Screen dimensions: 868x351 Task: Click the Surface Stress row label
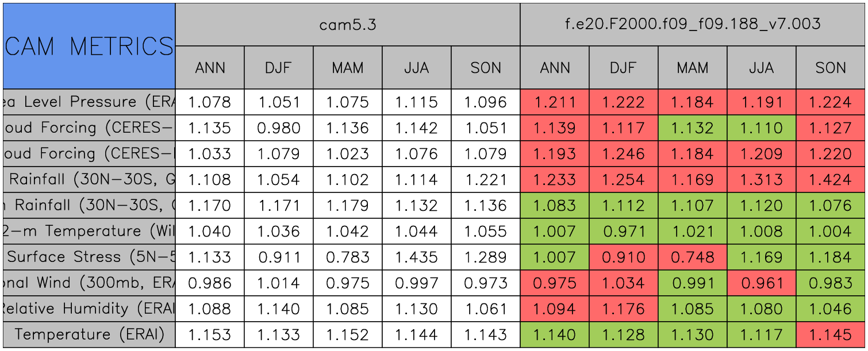tap(89, 257)
